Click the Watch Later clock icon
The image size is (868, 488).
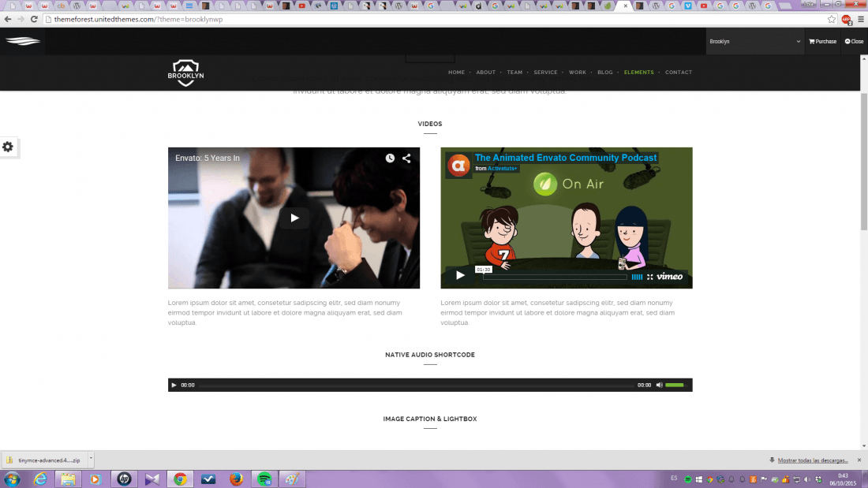pyautogui.click(x=391, y=158)
